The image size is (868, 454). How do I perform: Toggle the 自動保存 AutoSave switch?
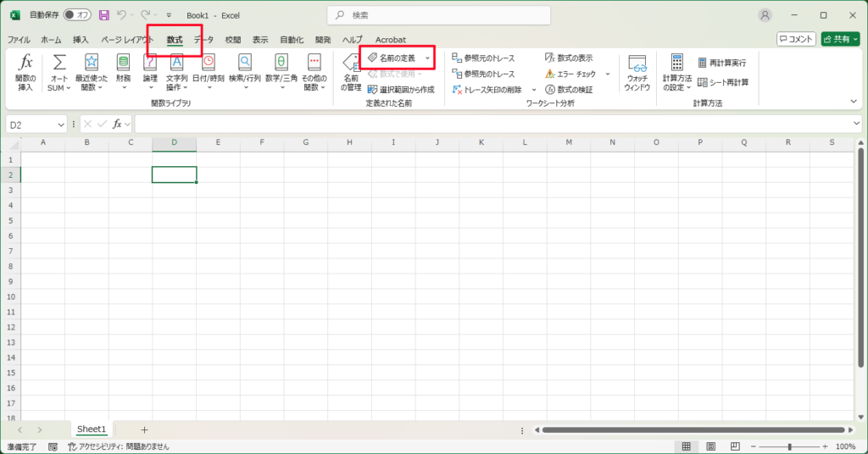pyautogui.click(x=77, y=15)
